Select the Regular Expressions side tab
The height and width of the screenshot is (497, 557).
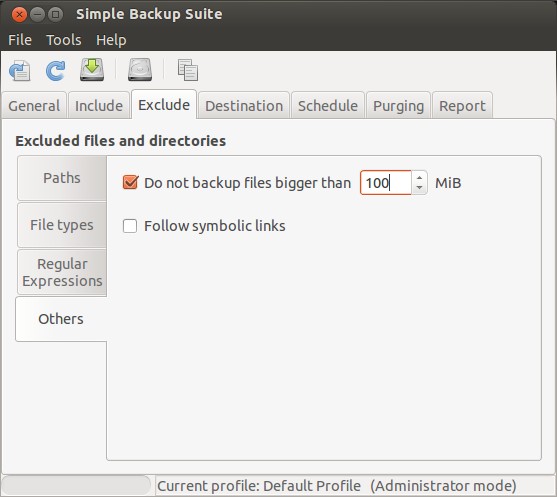point(62,272)
